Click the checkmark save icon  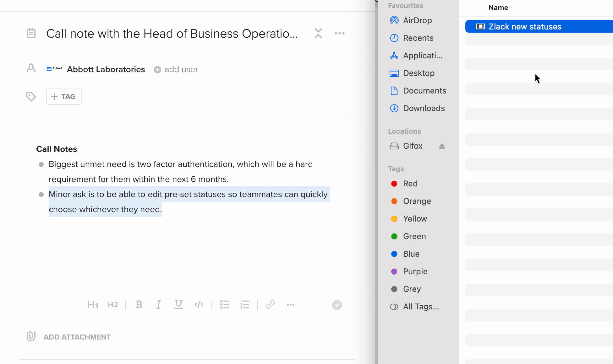pos(337,305)
